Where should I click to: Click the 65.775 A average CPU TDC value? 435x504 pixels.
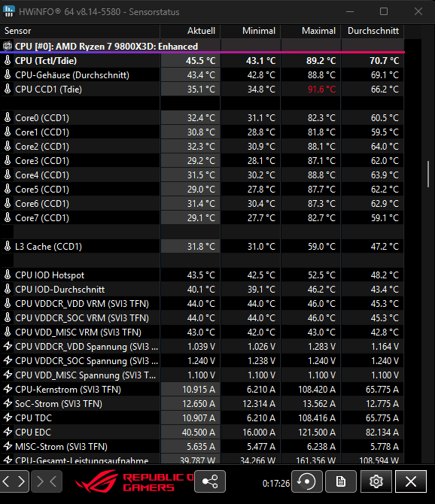(382, 418)
